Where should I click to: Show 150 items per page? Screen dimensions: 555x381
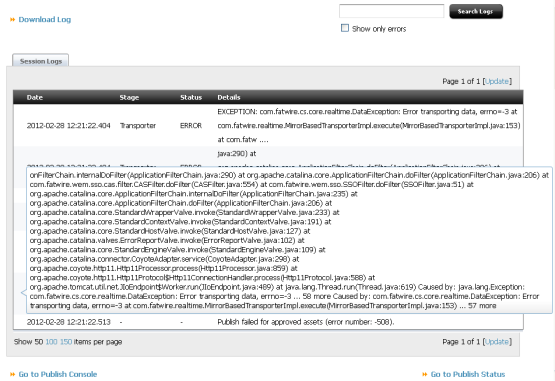click(x=66, y=342)
